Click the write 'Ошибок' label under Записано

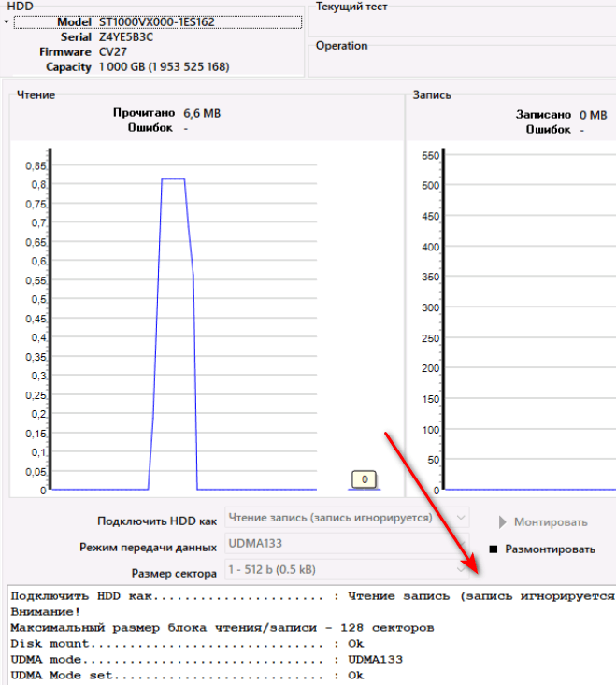[549, 130]
